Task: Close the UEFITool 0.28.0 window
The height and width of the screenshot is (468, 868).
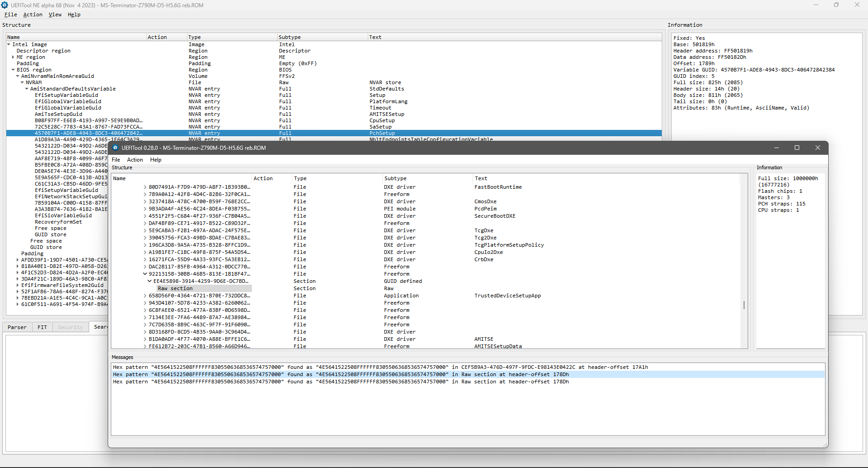Action: click(818, 148)
